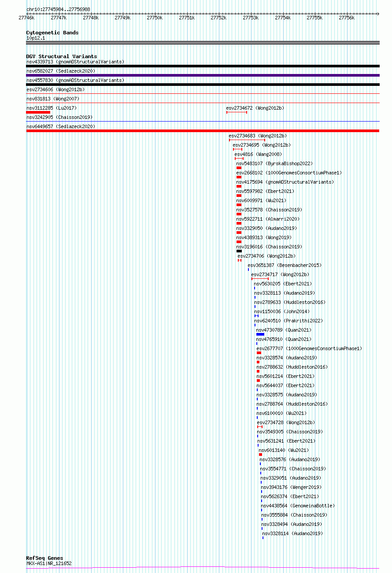Click nsv5630205 Ebert2021 label
Screen dimensions: 392x573
(283, 284)
